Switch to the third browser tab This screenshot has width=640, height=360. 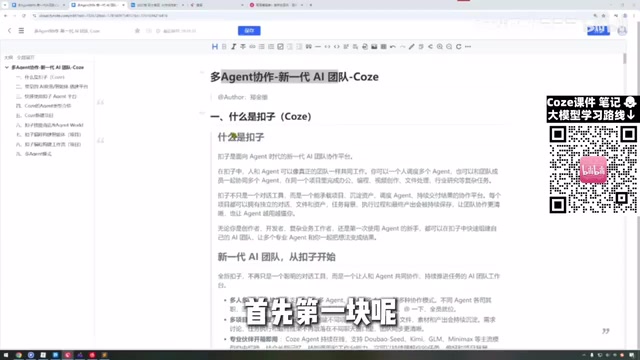tap(157, 5)
